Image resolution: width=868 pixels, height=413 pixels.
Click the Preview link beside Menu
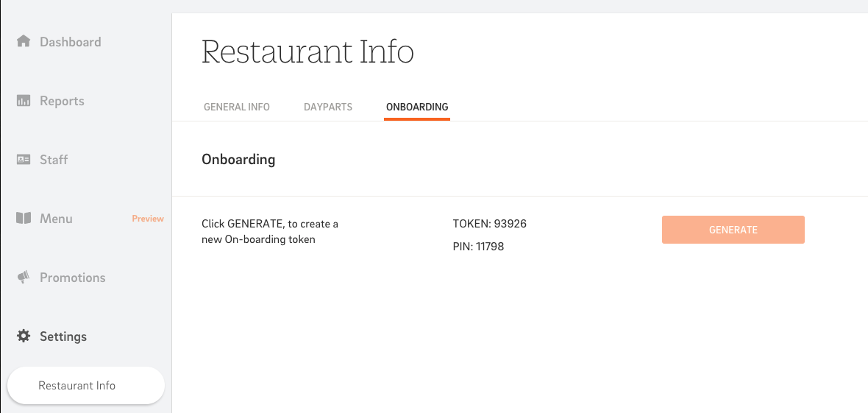coord(148,219)
